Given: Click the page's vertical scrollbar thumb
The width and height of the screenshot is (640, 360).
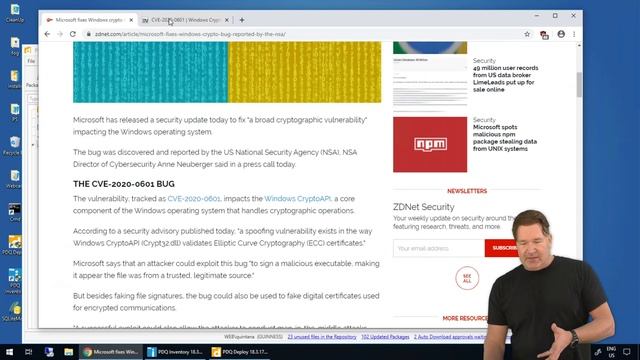Looking at the screenshot, I should click(x=579, y=85).
